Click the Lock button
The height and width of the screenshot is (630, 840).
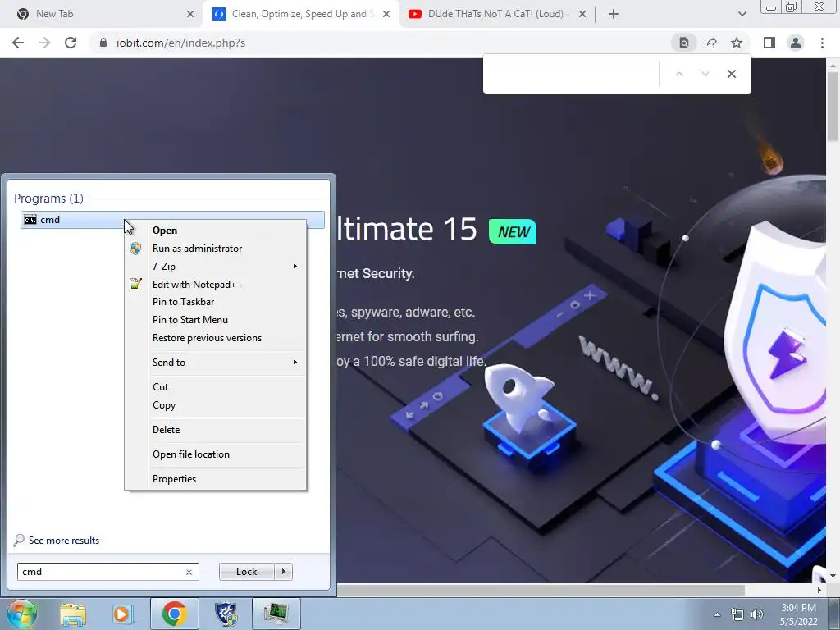point(246,572)
